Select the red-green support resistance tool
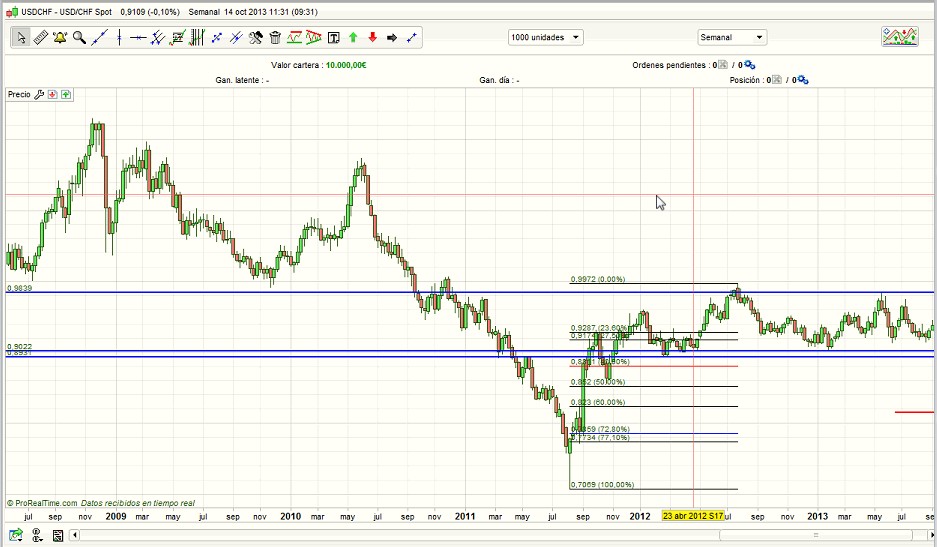 click(294, 38)
